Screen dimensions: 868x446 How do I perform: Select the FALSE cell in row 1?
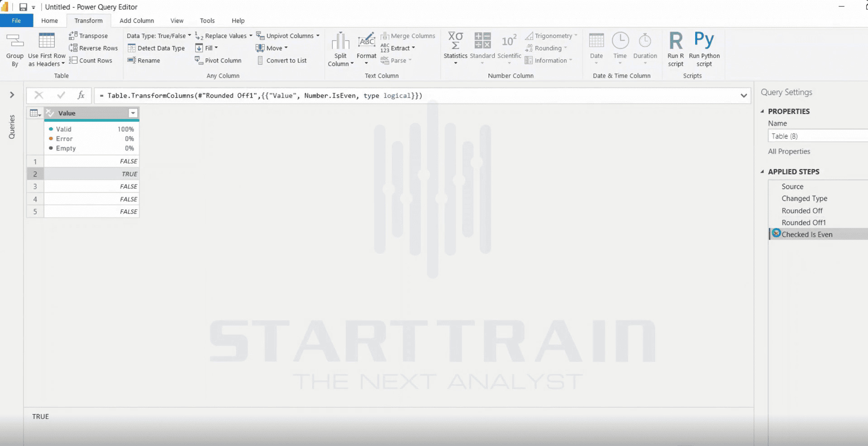[91, 161]
